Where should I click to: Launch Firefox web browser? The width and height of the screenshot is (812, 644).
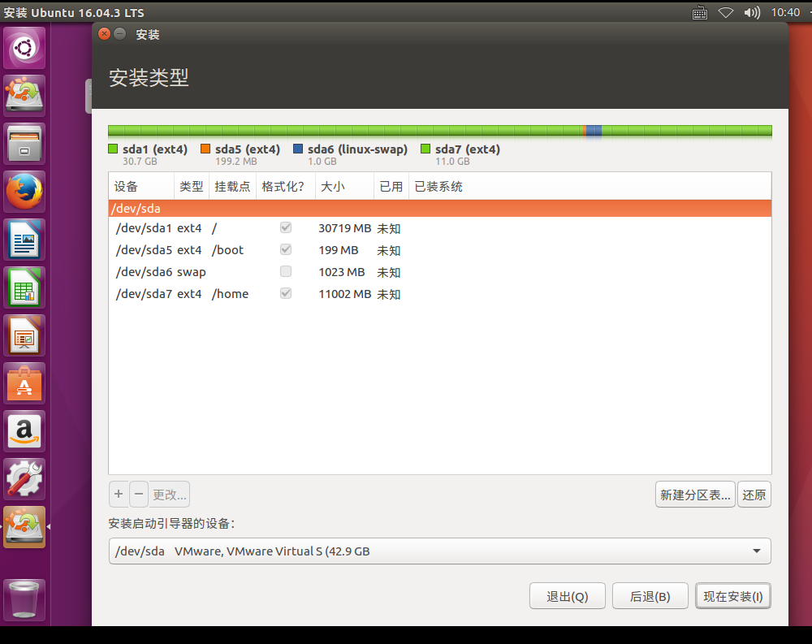click(24, 191)
